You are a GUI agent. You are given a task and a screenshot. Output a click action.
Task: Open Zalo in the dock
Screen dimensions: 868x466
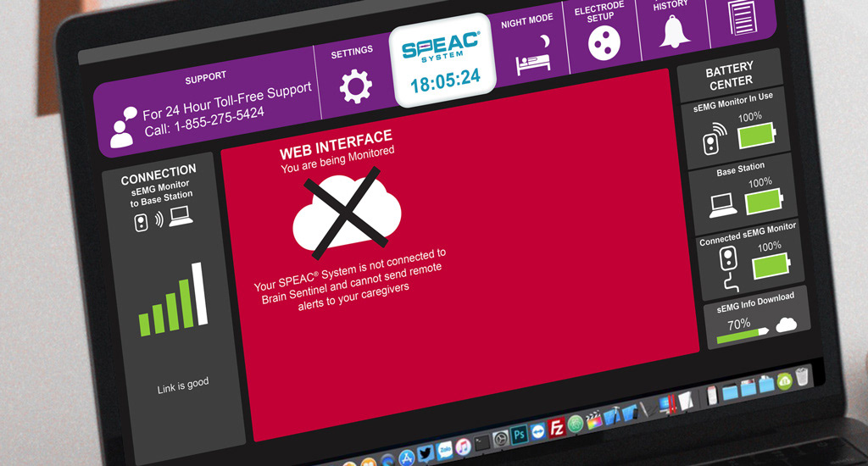(444, 451)
